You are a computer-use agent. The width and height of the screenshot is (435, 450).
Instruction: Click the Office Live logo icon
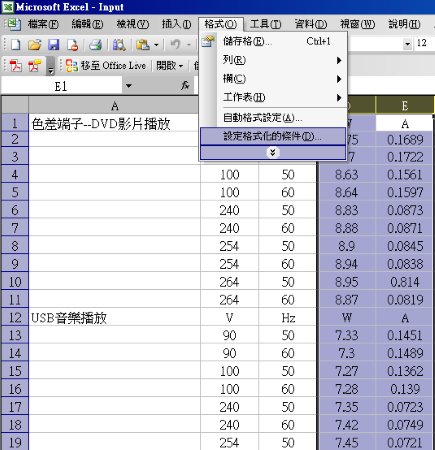point(71,65)
